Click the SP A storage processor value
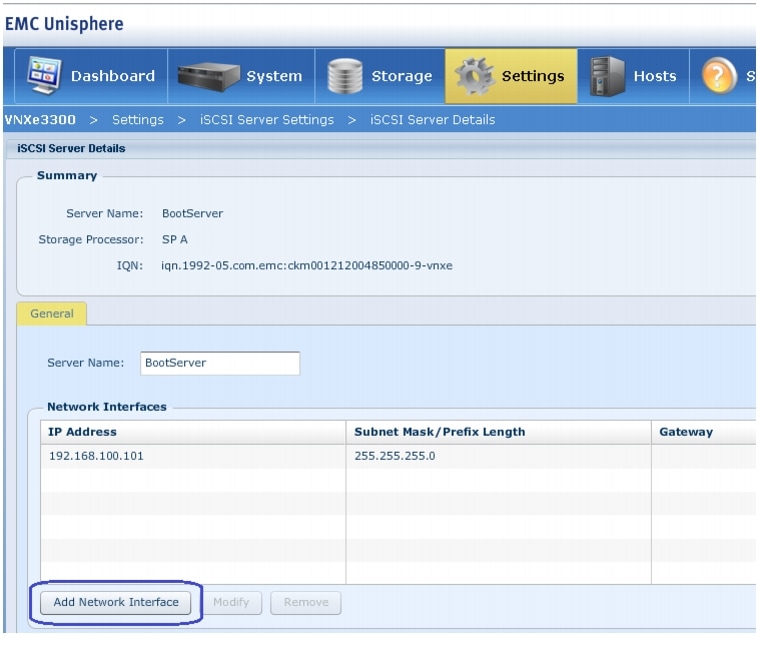The height and width of the screenshot is (663, 760). 174,239
